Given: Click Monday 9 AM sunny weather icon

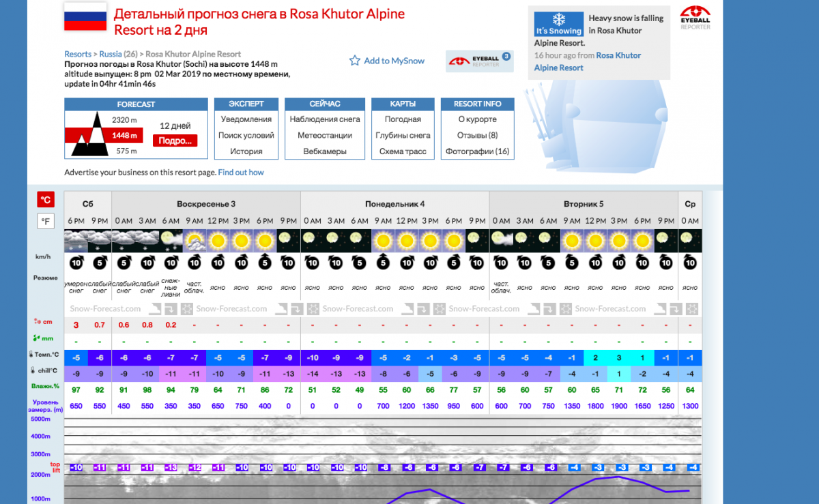Looking at the screenshot, I should point(383,241).
